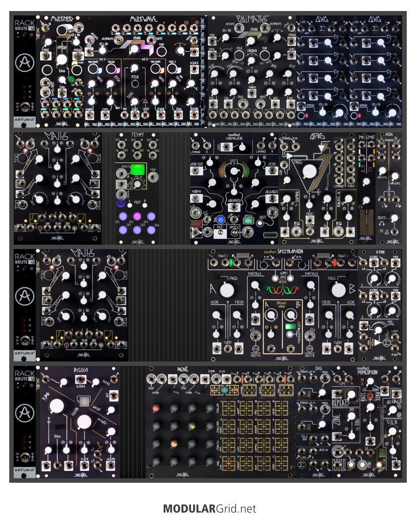Tap the Shift button on Morphagene
The width and height of the screenshot is (420, 518).
tap(261, 224)
